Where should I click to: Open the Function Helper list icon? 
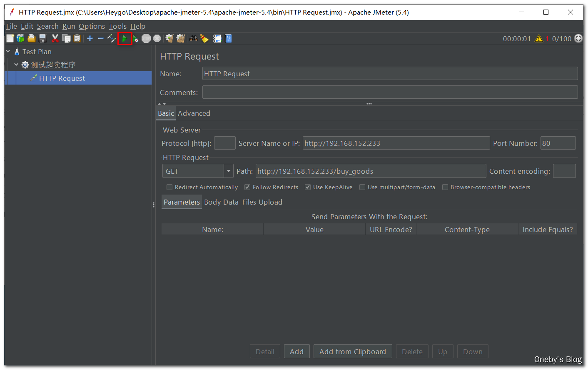pos(217,38)
